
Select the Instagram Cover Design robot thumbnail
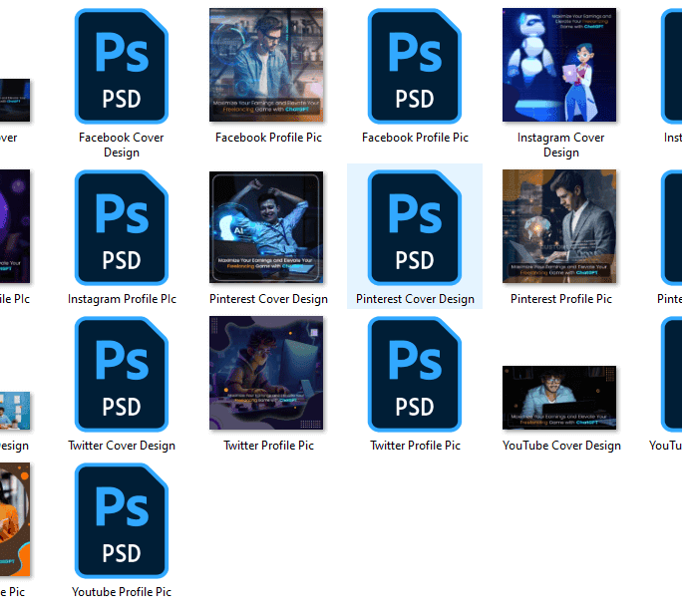pyautogui.click(x=559, y=65)
